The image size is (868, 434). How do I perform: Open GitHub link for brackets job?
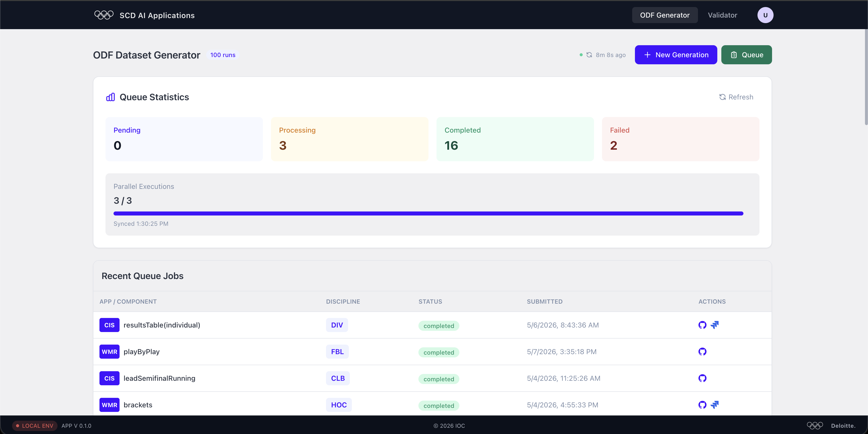point(702,405)
